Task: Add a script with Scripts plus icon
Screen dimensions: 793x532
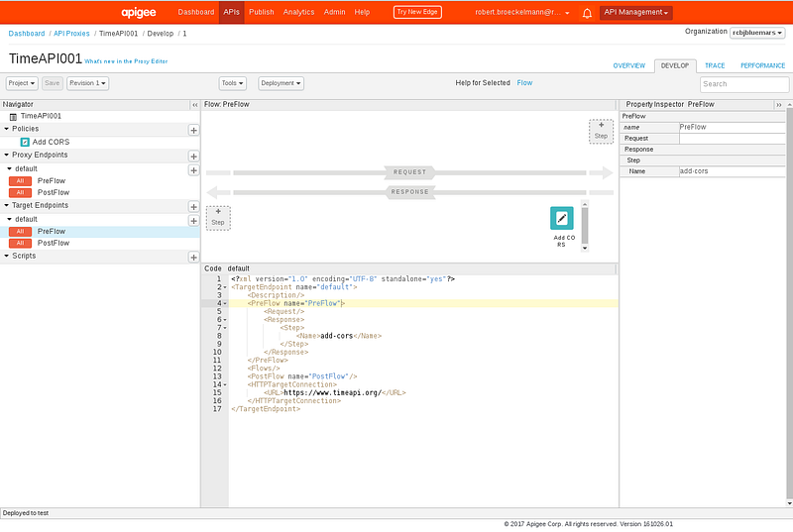Action: click(193, 258)
